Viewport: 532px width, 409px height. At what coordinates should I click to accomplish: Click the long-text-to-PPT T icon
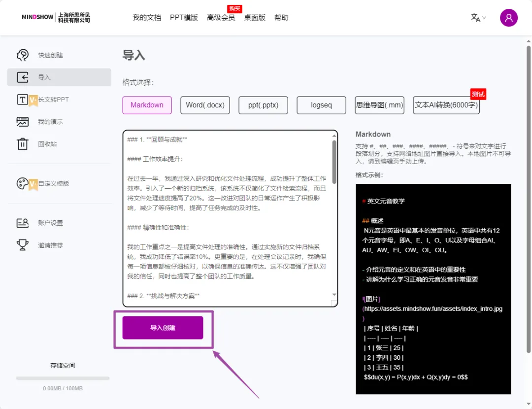pos(22,100)
